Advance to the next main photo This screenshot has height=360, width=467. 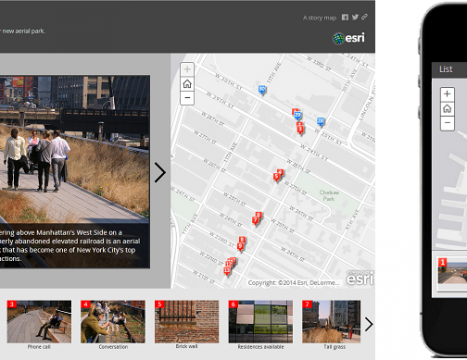coord(160,173)
